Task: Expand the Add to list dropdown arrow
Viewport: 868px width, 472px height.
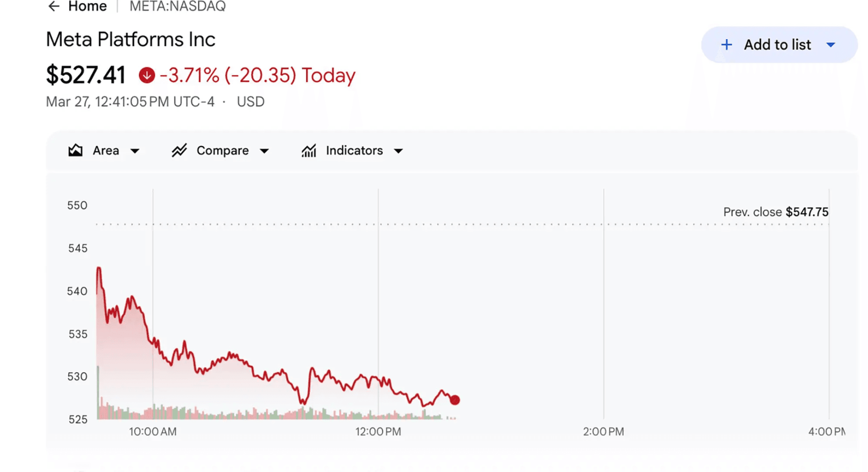Action: pyautogui.click(x=831, y=44)
